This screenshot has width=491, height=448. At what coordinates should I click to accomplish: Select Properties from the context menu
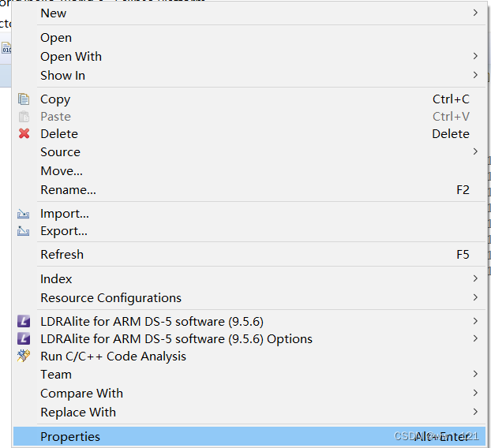70,437
